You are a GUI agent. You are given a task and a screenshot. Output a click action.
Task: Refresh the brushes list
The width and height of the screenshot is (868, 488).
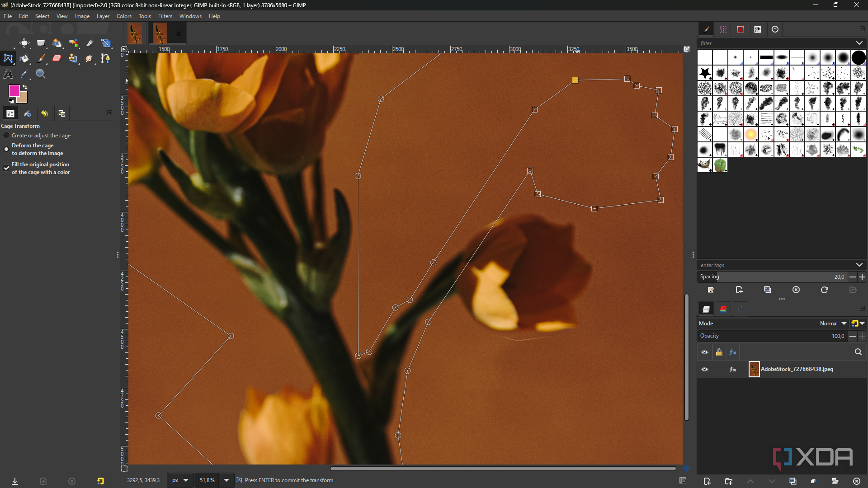pos(825,290)
